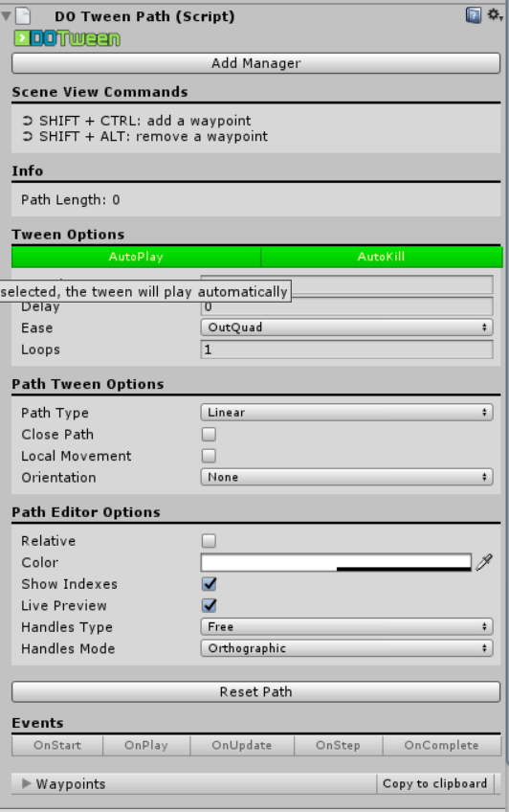Enable the Close Path checkbox
Screen dimensions: 509x812
[x=209, y=434]
